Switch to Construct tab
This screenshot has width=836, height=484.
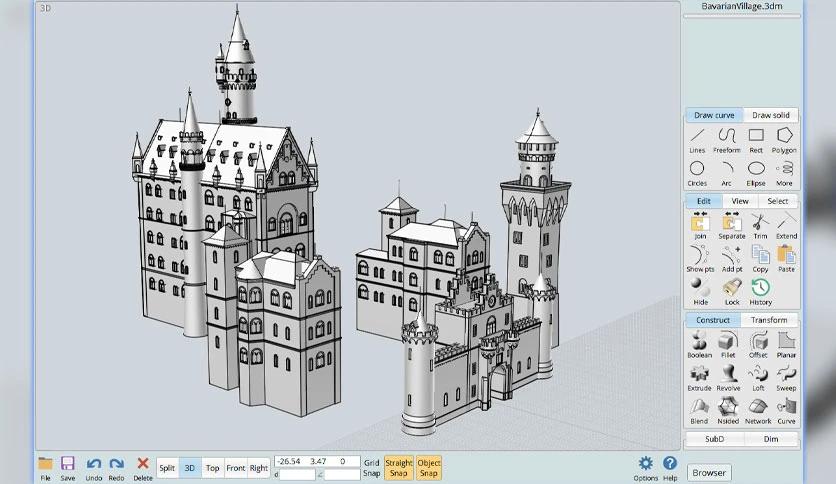coord(713,320)
